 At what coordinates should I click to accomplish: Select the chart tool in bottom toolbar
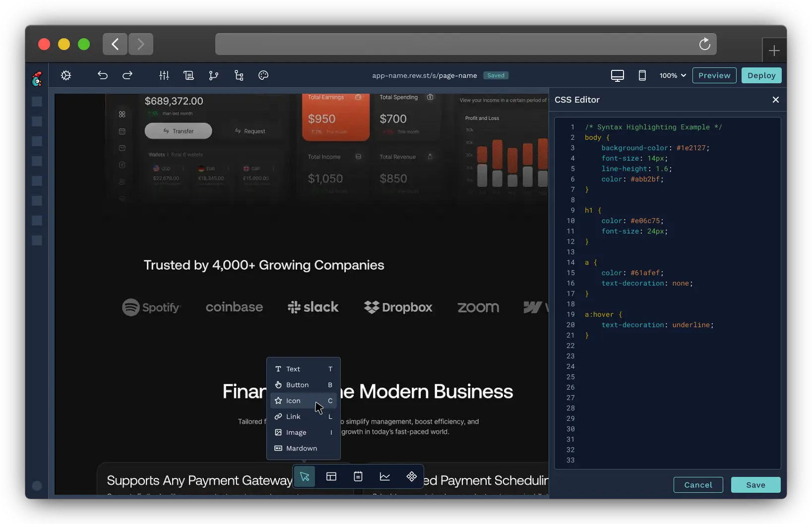point(385,476)
